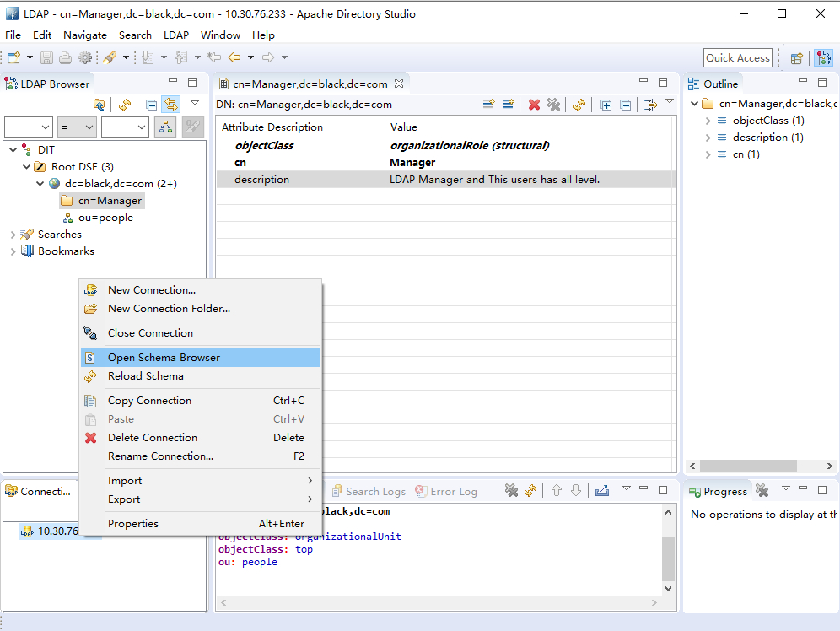840x631 pixels.
Task: Choose Open Schema Browser menu entry
Action: tap(201, 358)
